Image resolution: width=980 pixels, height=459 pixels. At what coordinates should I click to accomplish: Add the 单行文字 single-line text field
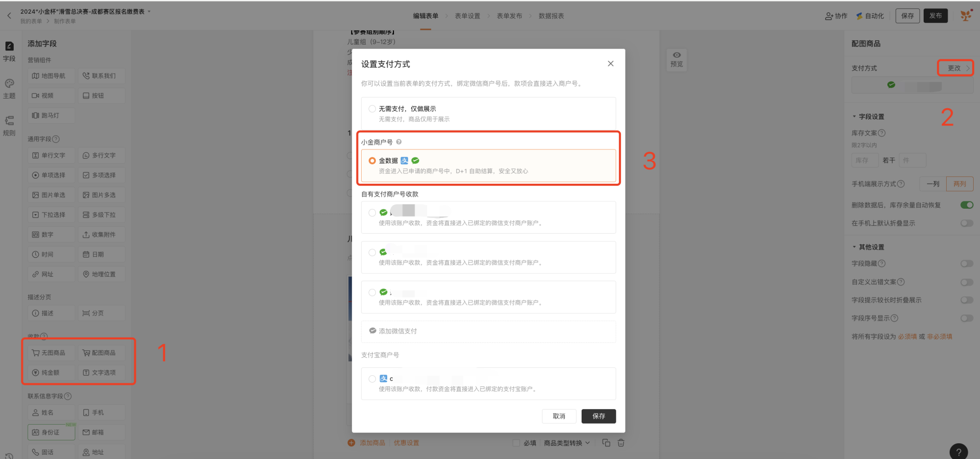51,155
